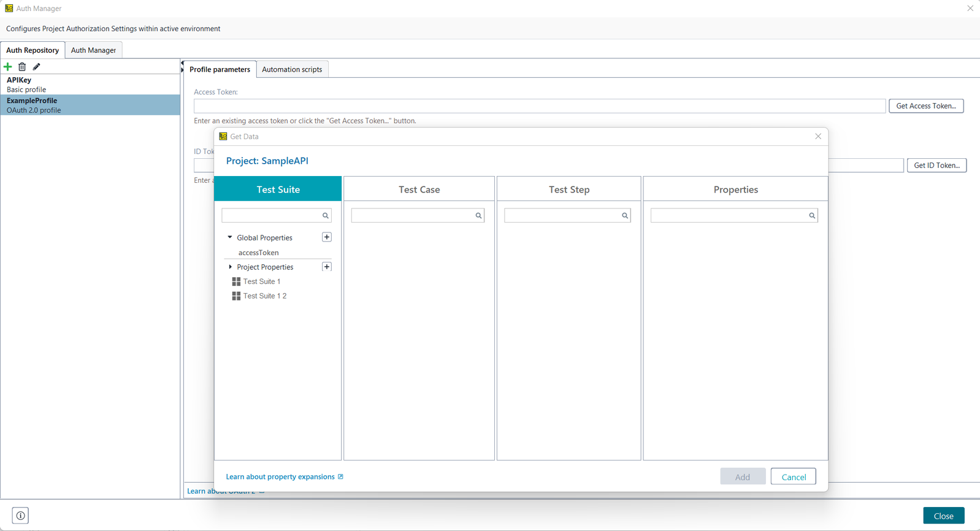Click the Access Token input field
This screenshot has height=531, width=980.
[x=539, y=106]
